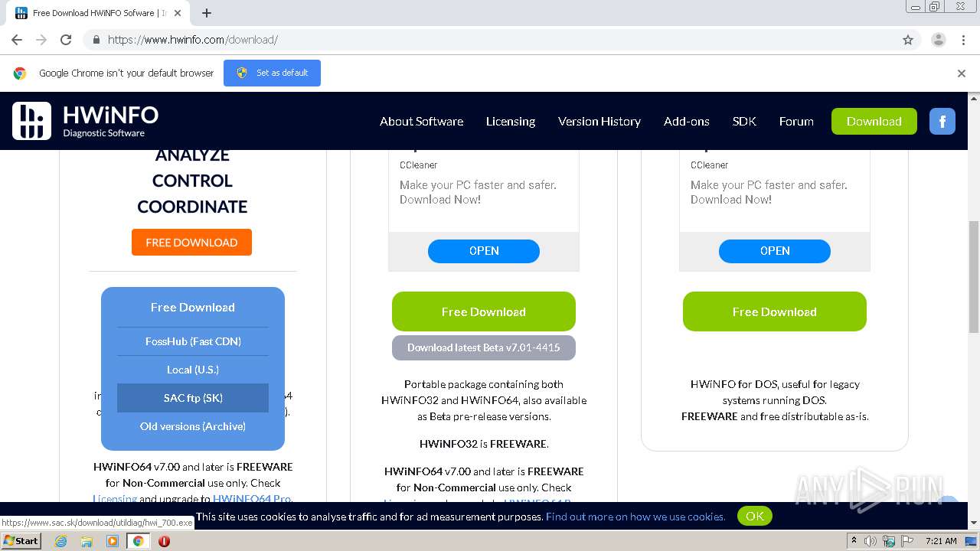
Task: Click the action center flag icon
Action: pos(907,541)
